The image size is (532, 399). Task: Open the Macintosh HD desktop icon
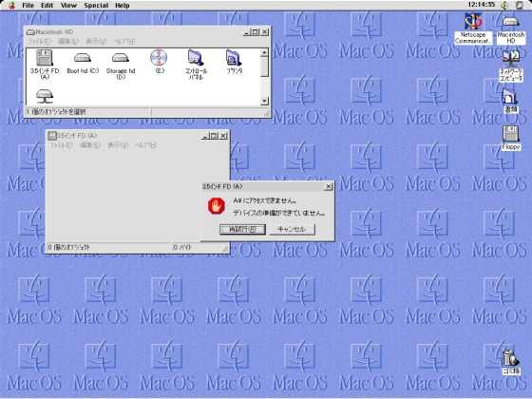tap(511, 22)
